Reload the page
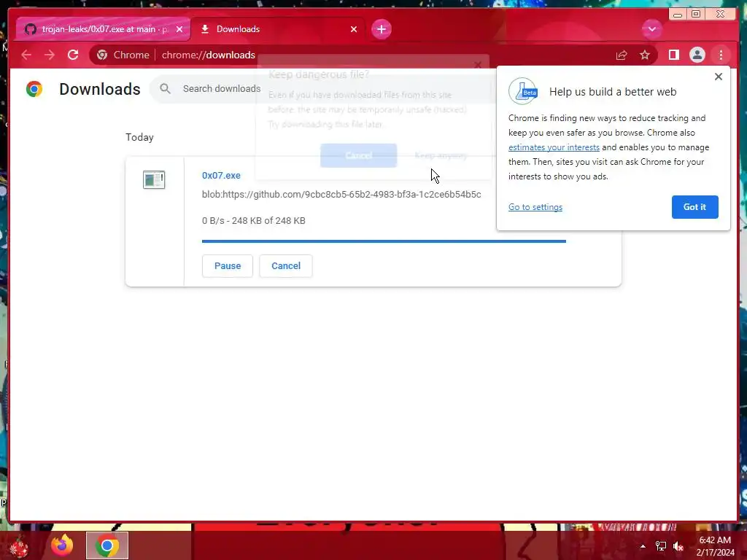Image resolution: width=747 pixels, height=560 pixels. (73, 55)
